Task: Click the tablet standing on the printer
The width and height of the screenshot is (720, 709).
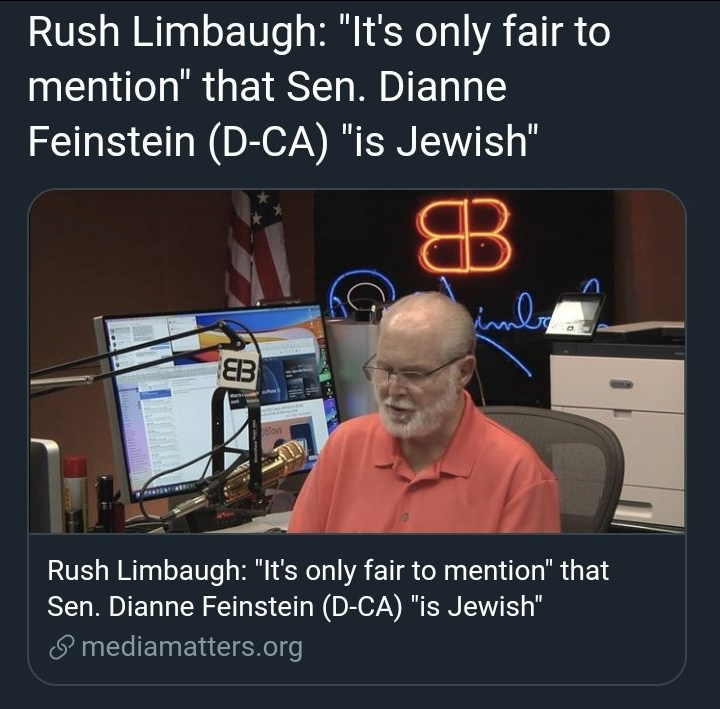Action: point(577,315)
